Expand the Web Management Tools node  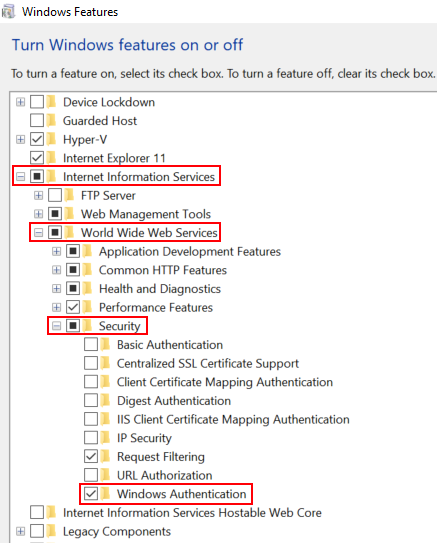(38, 214)
